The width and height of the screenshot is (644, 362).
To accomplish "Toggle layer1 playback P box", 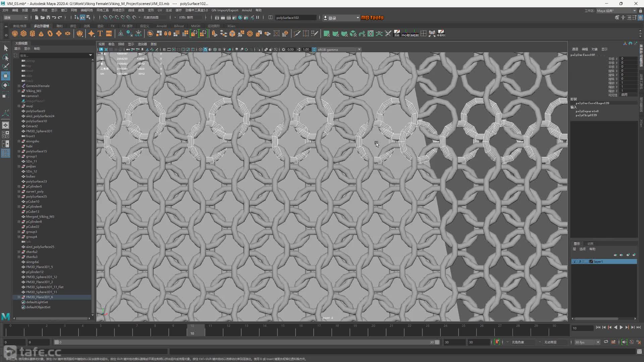I will [580, 261].
